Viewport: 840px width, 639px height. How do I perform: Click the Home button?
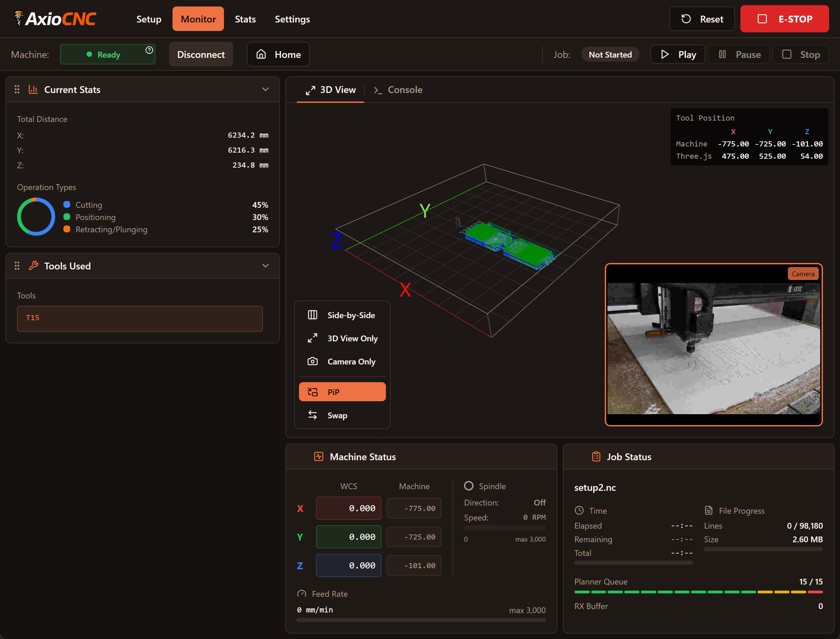coord(278,54)
